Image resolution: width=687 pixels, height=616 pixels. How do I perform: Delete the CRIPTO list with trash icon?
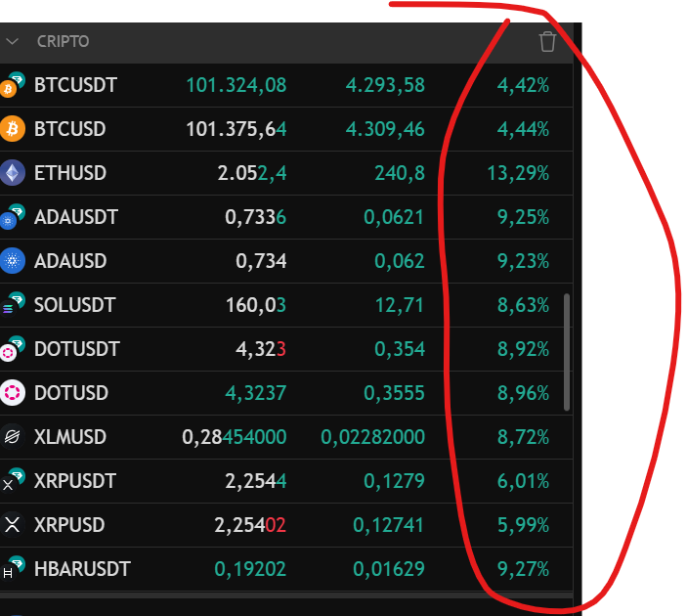[x=547, y=41]
